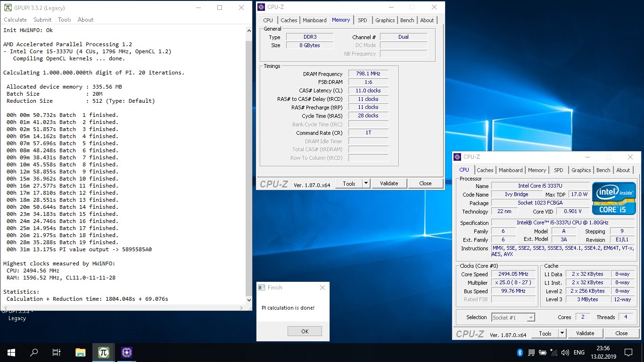The image size is (644, 362).
Task: Open Tools menu in GPUPI
Action: pyautogui.click(x=65, y=20)
